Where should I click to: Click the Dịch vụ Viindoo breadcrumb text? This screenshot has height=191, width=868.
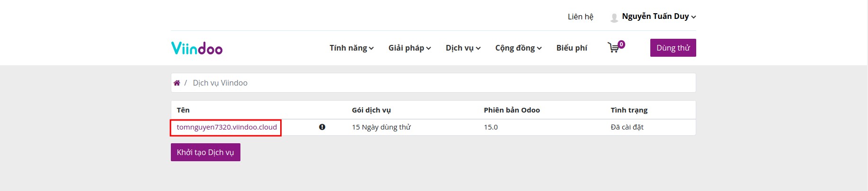tap(220, 83)
